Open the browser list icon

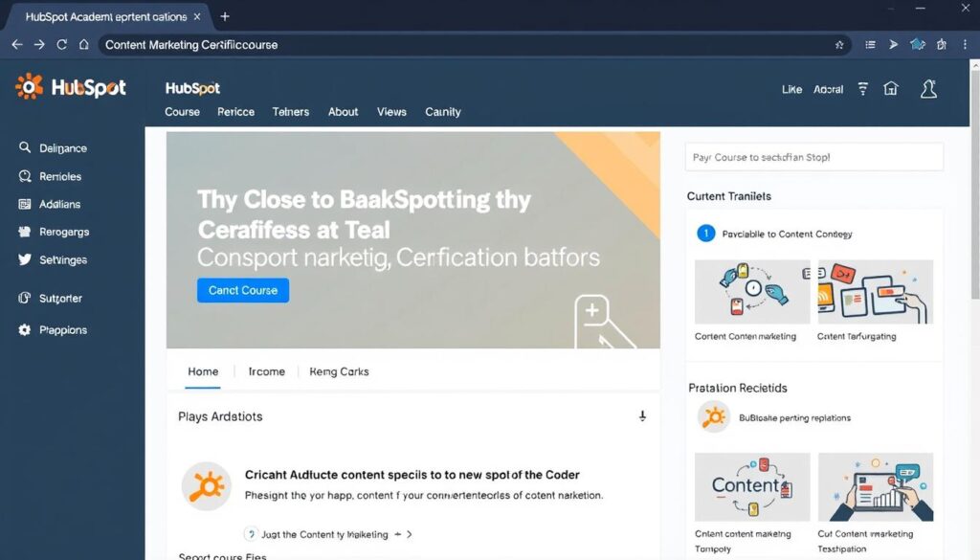pyautogui.click(x=870, y=44)
